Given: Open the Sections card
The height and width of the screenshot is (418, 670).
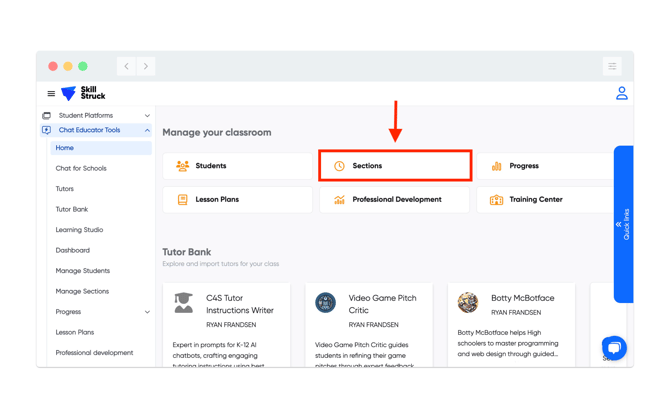Looking at the screenshot, I should tap(395, 166).
